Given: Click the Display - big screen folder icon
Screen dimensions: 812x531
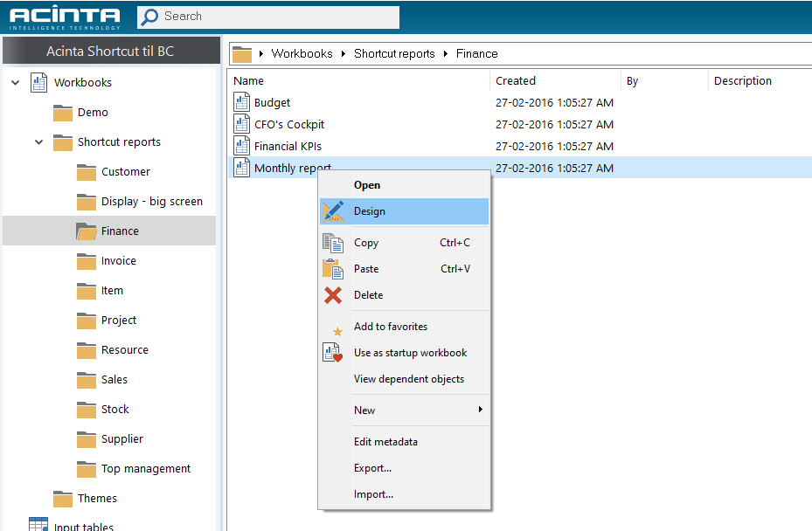Looking at the screenshot, I should 87,202.
